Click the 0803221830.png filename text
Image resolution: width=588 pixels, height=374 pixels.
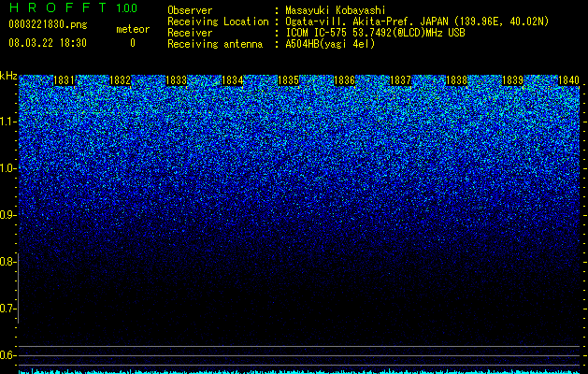pos(48,25)
